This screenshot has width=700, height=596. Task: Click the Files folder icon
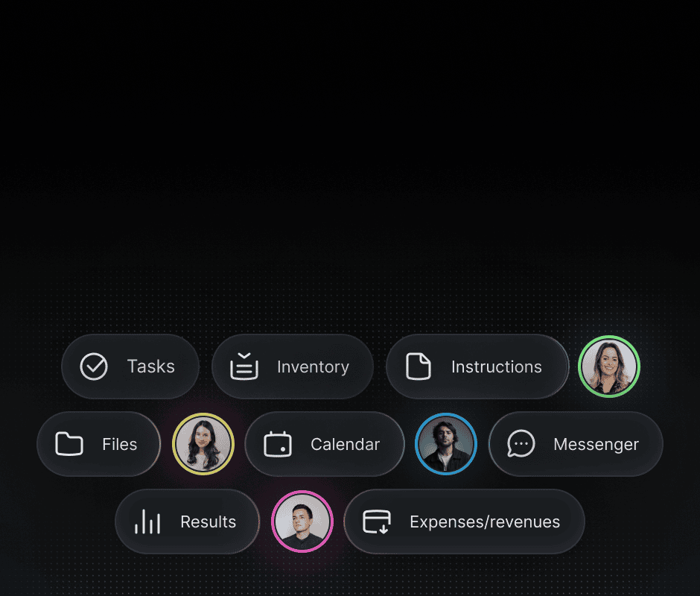69,444
